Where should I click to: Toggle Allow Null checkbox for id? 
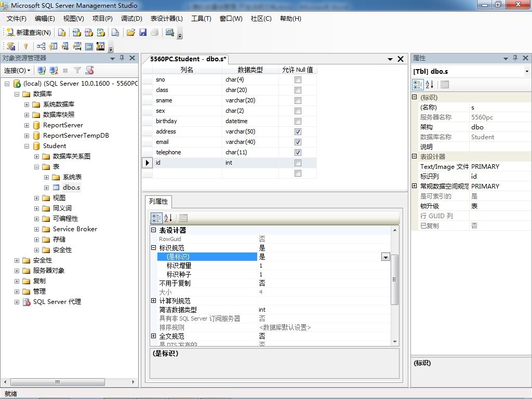[298, 163]
